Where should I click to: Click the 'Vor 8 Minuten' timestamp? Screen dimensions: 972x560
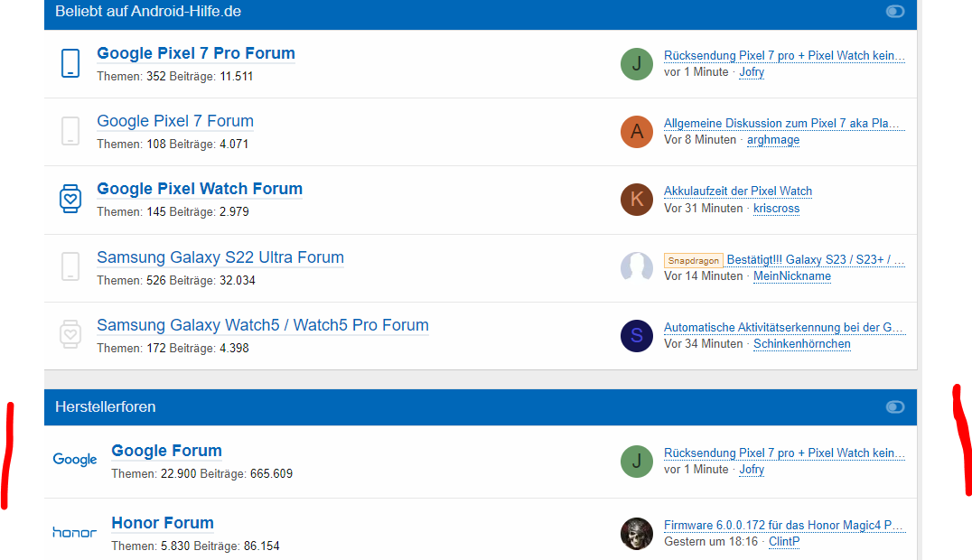pyautogui.click(x=700, y=139)
